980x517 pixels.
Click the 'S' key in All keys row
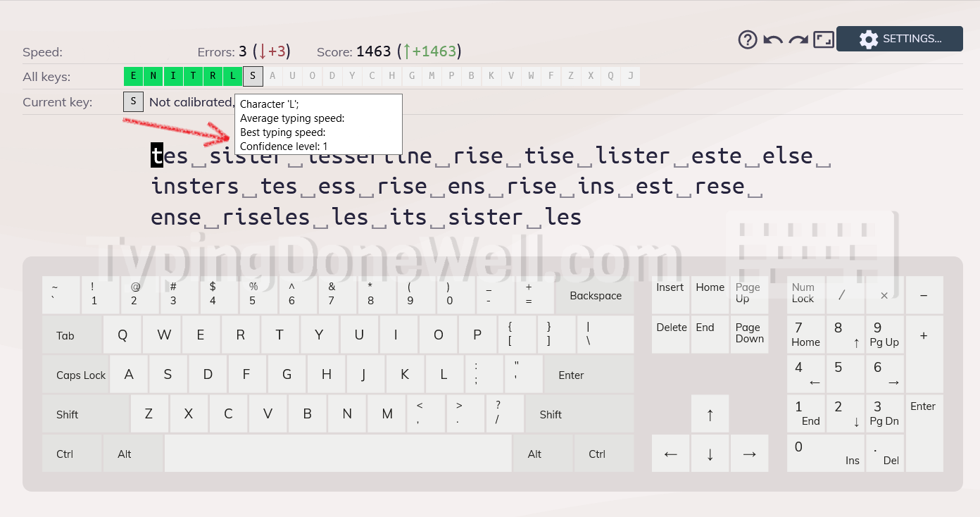(x=253, y=76)
